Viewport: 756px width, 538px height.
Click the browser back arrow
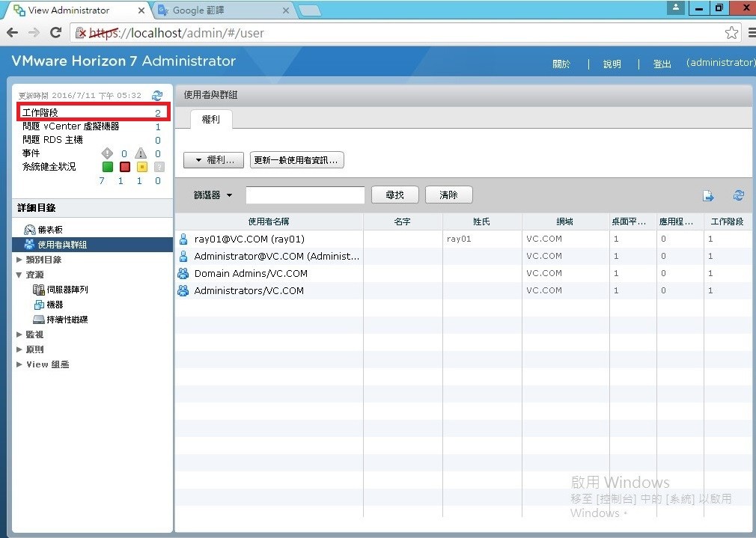point(13,33)
